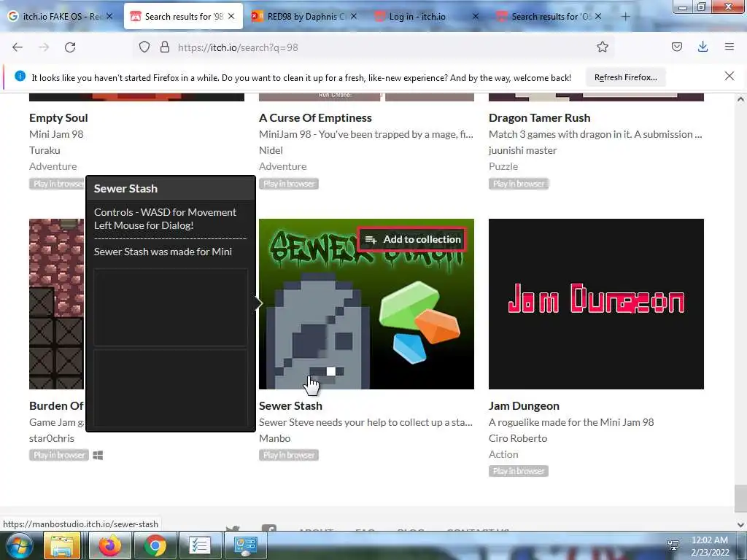Click the system tray network icon
The height and width of the screenshot is (560, 747).
click(x=673, y=545)
